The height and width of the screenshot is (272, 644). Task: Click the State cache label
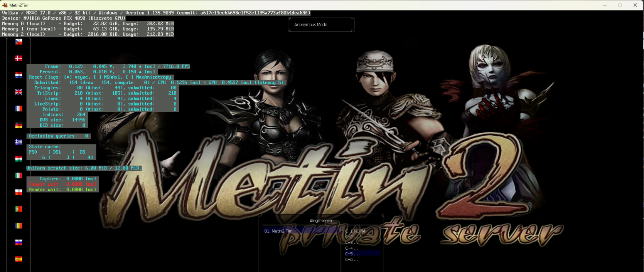coord(45,147)
